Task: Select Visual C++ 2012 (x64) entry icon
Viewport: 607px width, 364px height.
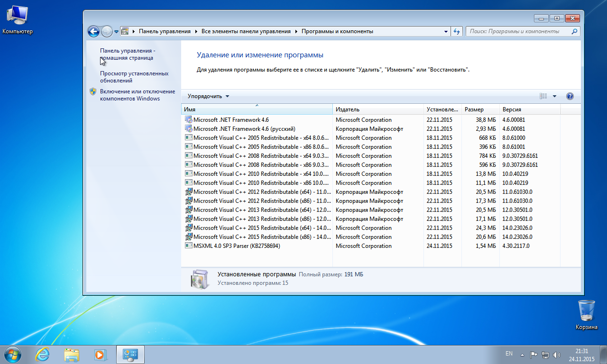Action: pyautogui.click(x=188, y=192)
